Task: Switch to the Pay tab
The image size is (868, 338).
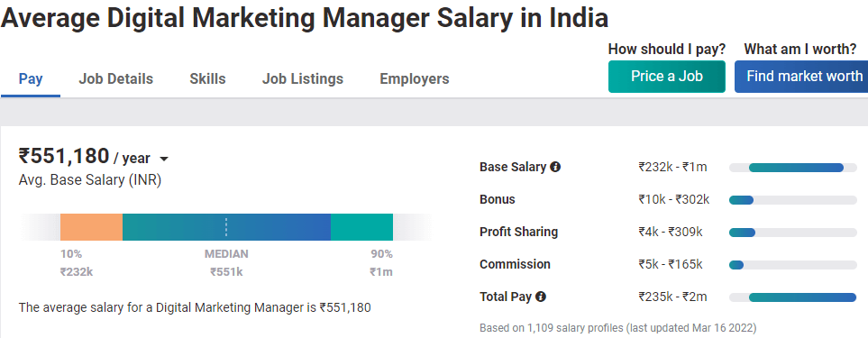Action: pyautogui.click(x=31, y=79)
